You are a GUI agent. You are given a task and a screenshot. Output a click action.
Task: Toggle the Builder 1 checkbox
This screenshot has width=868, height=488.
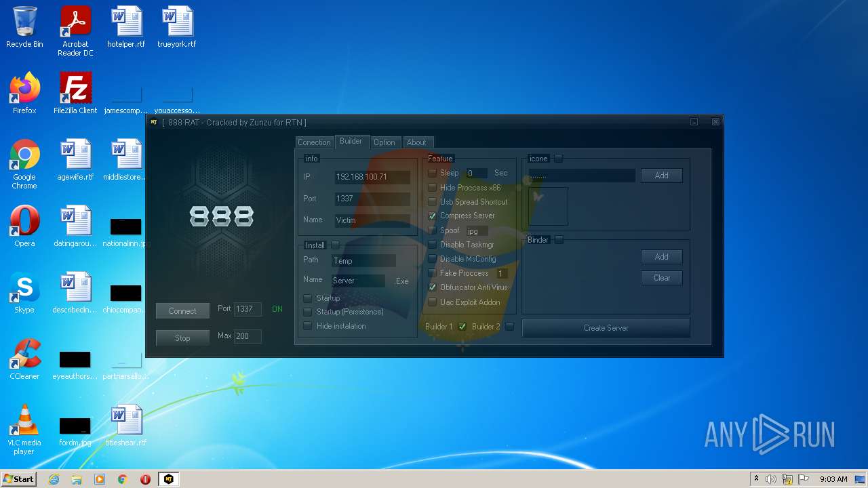pos(462,327)
